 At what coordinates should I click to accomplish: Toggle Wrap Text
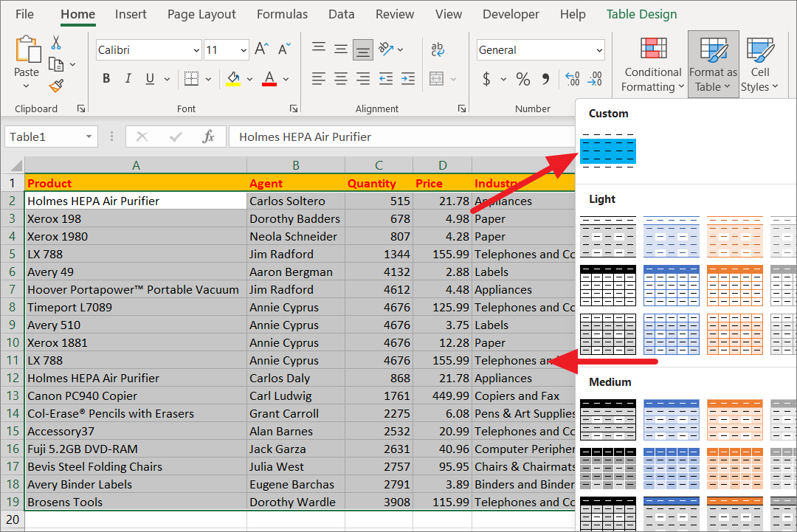coord(437,49)
